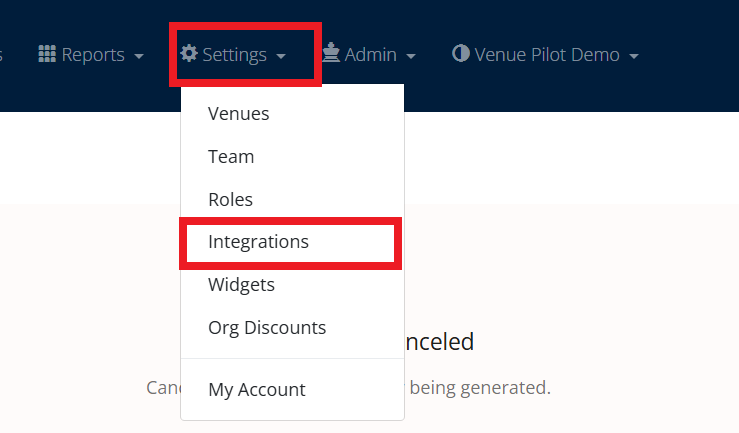Collapse the Settings dropdown arrow

[281, 56]
